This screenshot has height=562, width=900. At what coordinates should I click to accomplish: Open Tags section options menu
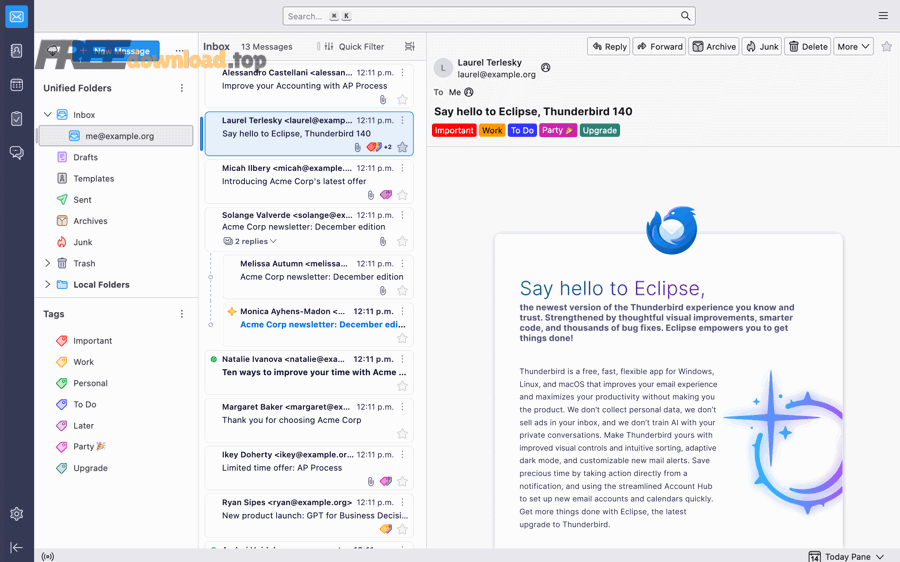182,314
